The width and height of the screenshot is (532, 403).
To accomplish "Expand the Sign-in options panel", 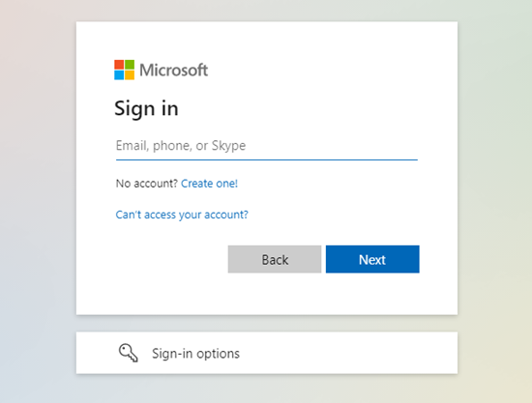I will (267, 353).
